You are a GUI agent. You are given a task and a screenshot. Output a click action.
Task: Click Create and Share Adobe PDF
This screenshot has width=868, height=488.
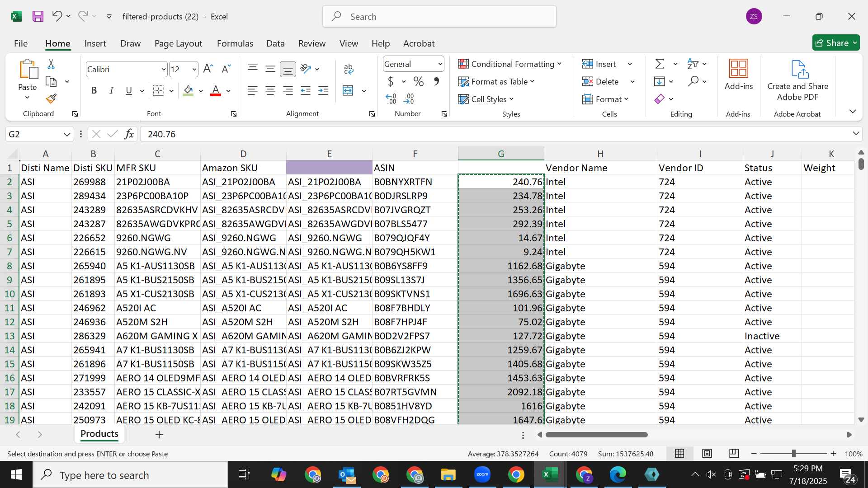pyautogui.click(x=797, y=80)
